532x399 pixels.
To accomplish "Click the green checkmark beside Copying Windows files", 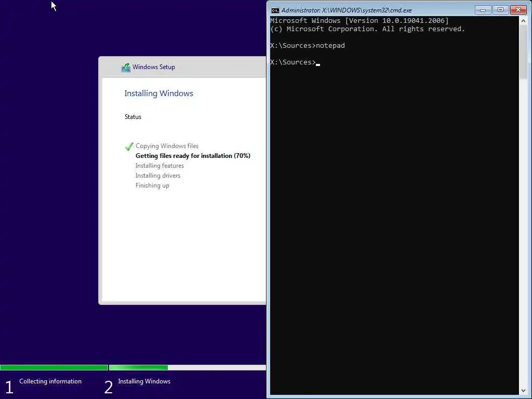I will point(129,146).
